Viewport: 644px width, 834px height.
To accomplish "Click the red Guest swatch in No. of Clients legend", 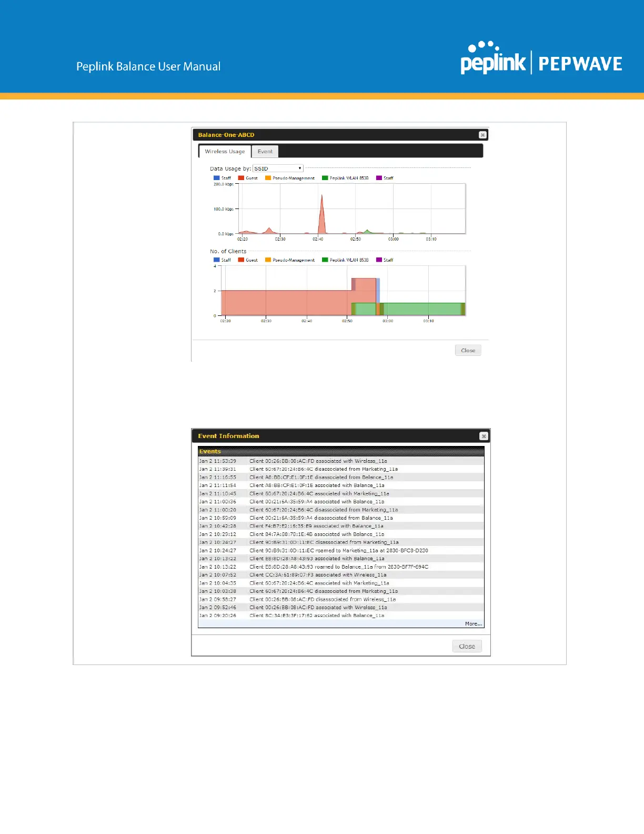I will [241, 260].
